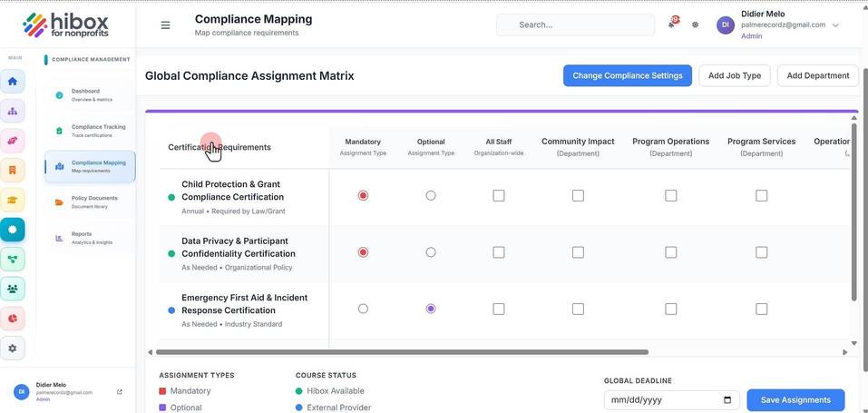Click the green Hibox Available legend dot
The height and width of the screenshot is (413, 868).
pos(299,391)
